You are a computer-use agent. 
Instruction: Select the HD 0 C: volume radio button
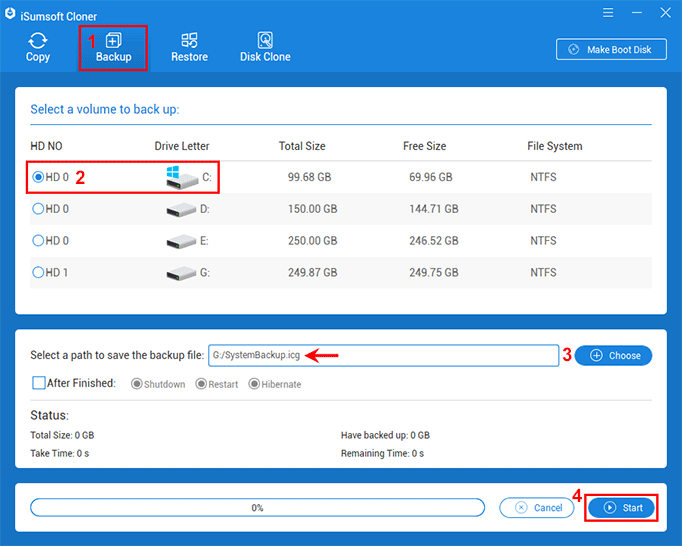(x=38, y=177)
